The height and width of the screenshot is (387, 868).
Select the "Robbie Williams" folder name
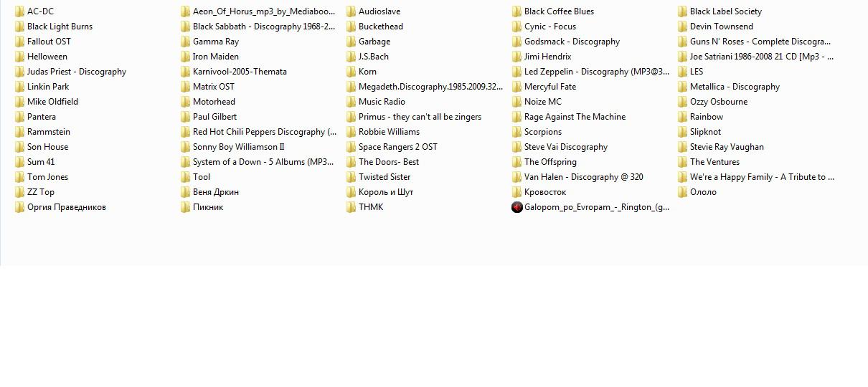point(390,132)
